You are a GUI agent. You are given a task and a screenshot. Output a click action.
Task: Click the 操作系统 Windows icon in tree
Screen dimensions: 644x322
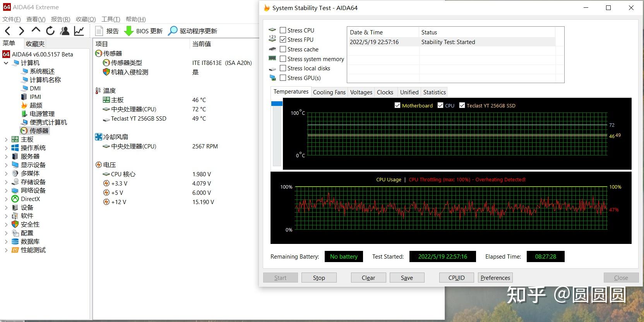coord(15,148)
